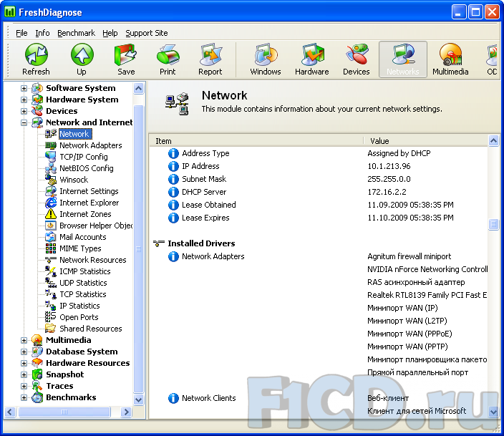Select the Devices toolbar icon
The width and height of the screenshot is (504, 436).
pyautogui.click(x=356, y=60)
